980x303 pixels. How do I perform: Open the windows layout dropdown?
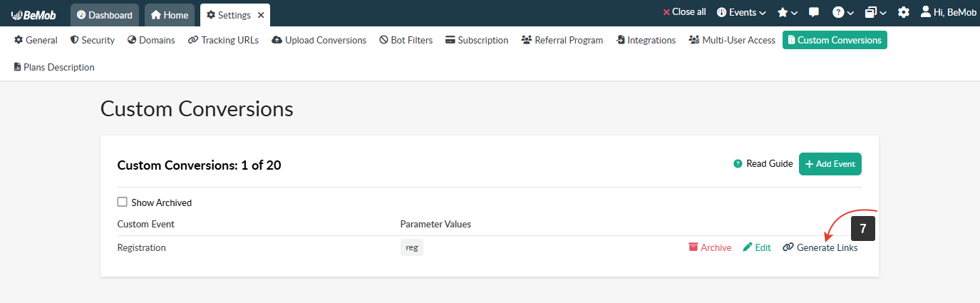pos(875,12)
